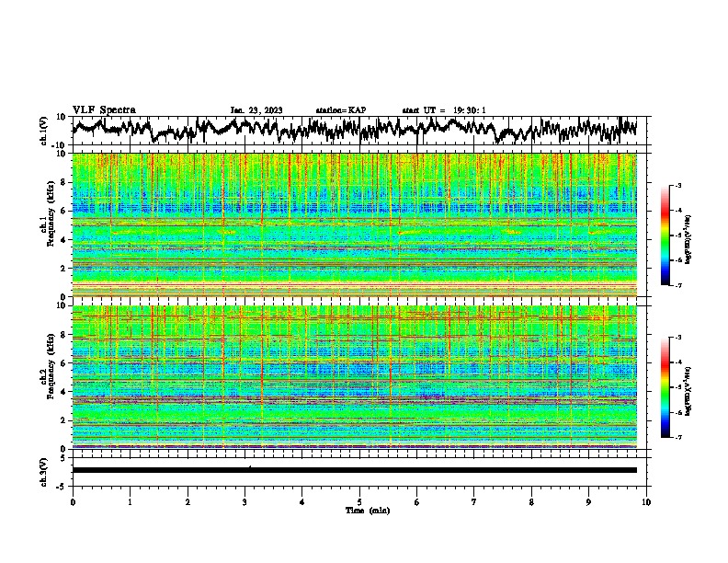Viewport: 728px width, 563px height.
Task: Click the "VLF Spectra" title text
Action: (104, 110)
